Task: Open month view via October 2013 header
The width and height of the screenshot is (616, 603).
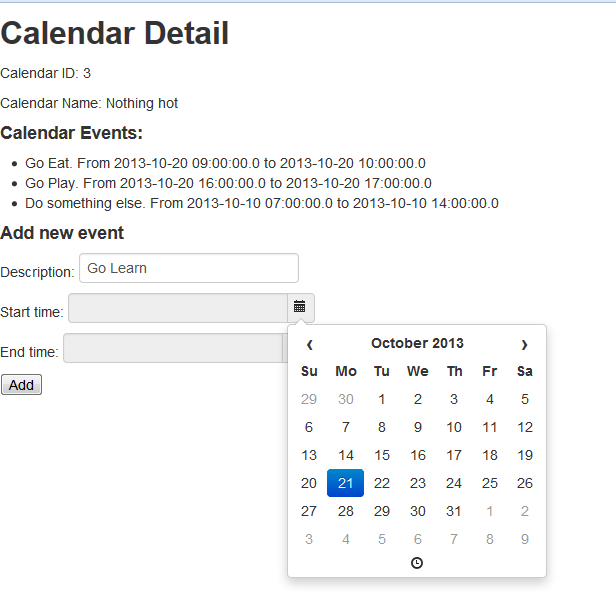Action: tap(417, 343)
